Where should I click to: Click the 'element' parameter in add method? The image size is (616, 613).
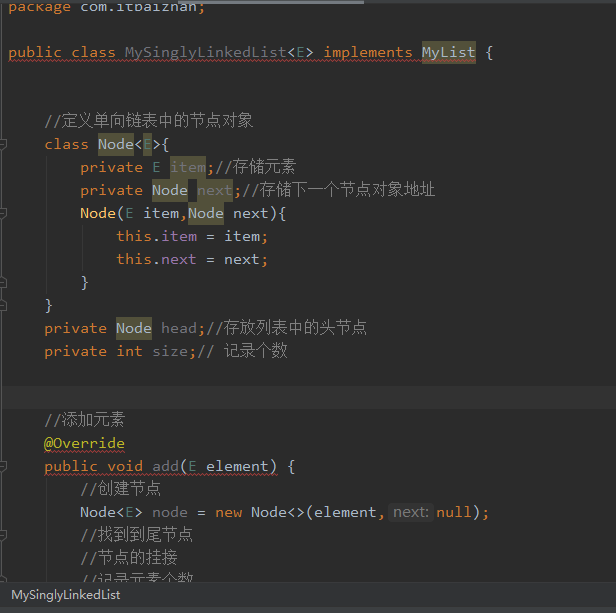tap(237, 466)
